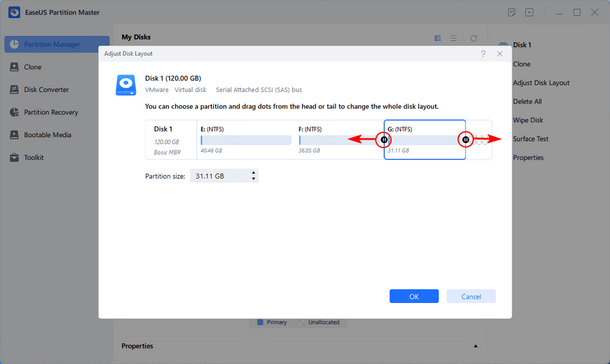The height and width of the screenshot is (364, 610).
Task: Click the Primary legend color swatch
Action: coord(260,323)
